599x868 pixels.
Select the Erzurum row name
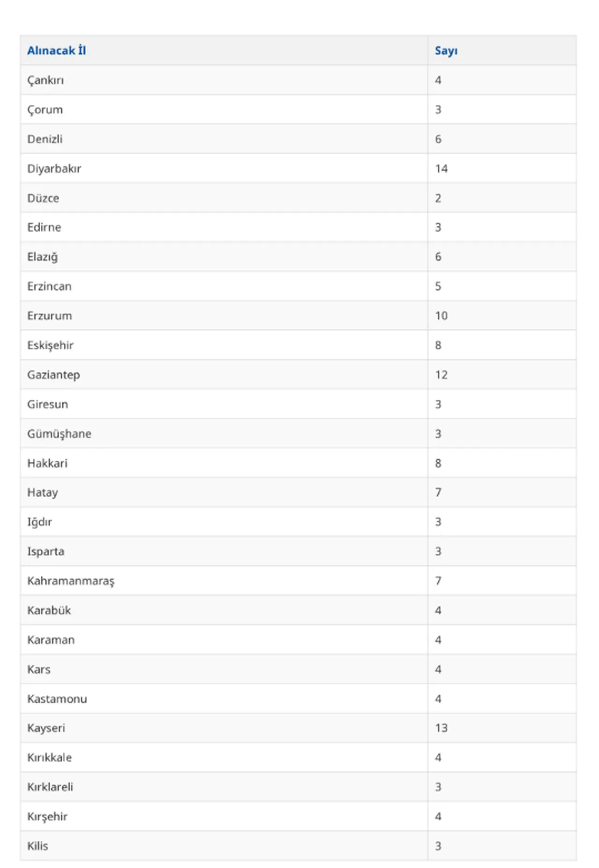tap(50, 316)
